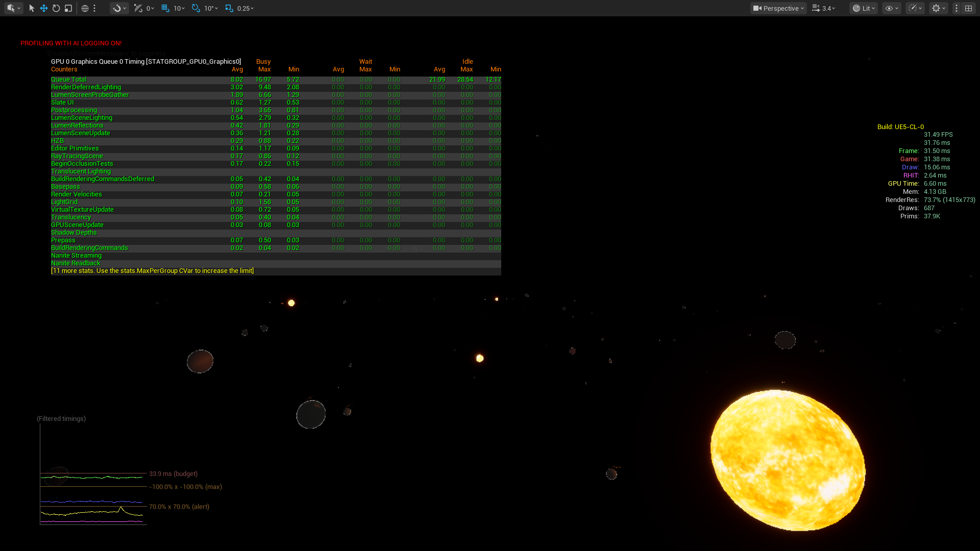Open the viewport settings gear menu
This screenshot has width=980, height=551.
pyautogui.click(x=938, y=8)
